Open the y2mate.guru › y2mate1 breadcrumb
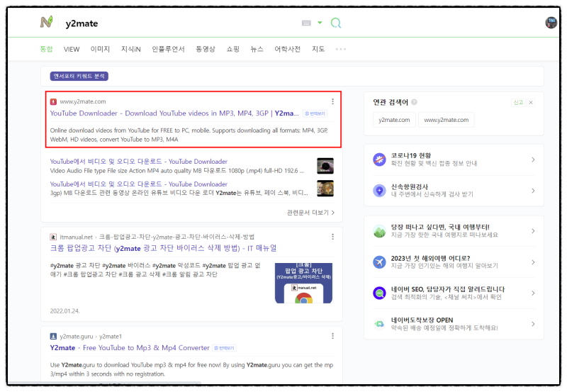Screen dimensions: 567x392 click(x=91, y=336)
